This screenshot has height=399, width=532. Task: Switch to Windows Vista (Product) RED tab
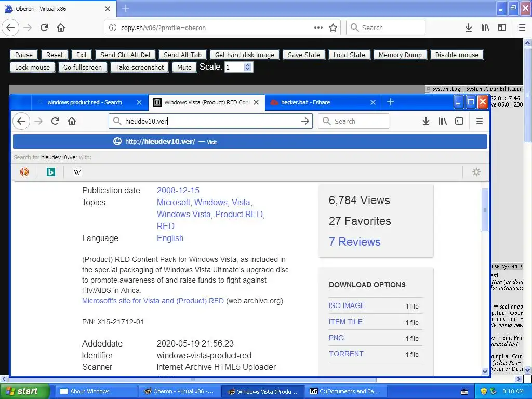click(x=207, y=102)
